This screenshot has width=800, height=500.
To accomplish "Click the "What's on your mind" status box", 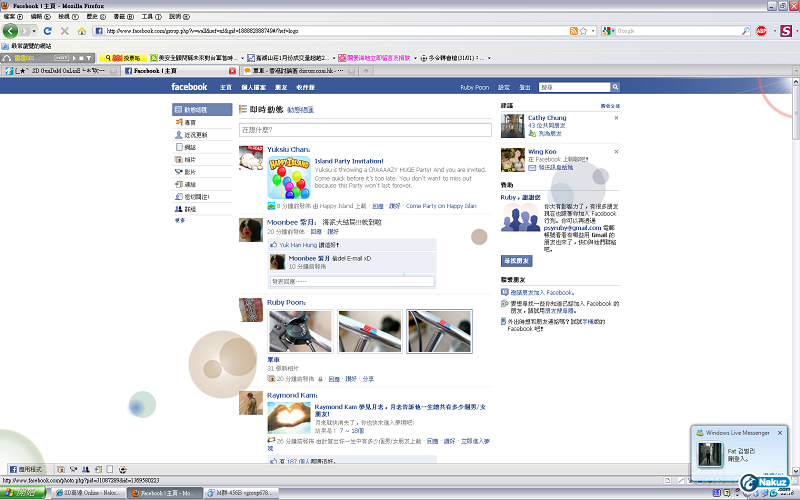I will [x=365, y=130].
